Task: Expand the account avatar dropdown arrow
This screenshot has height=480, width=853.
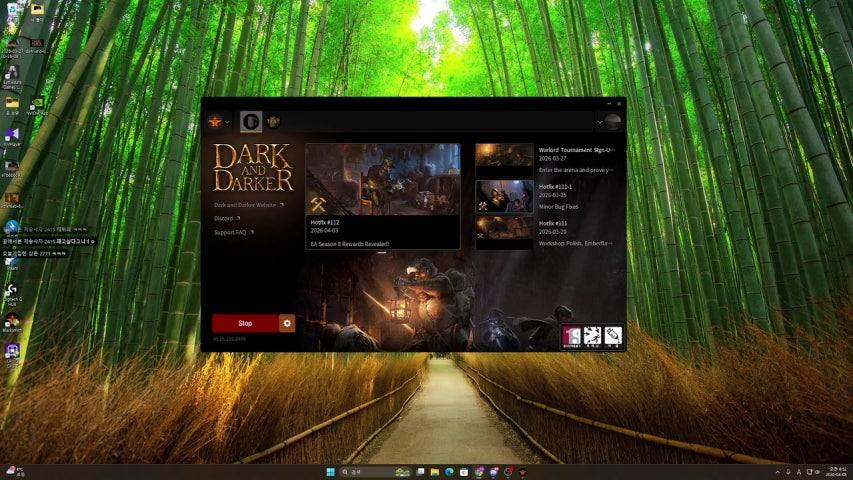Action: pyautogui.click(x=600, y=122)
